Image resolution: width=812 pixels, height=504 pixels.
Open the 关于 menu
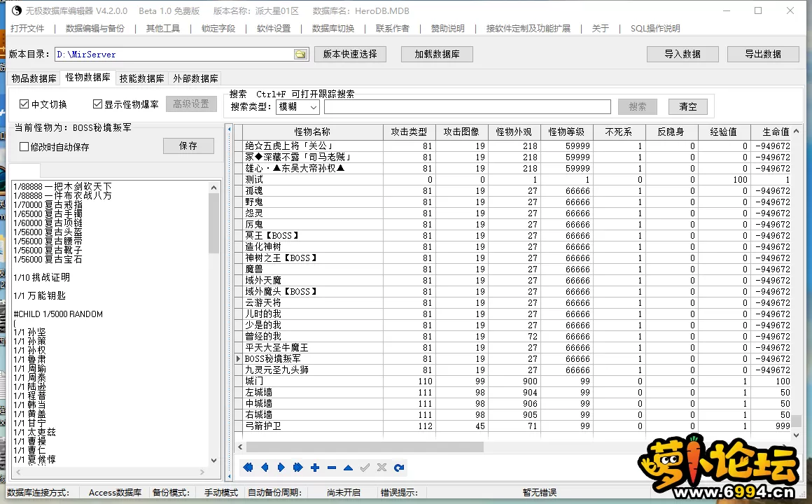point(601,29)
